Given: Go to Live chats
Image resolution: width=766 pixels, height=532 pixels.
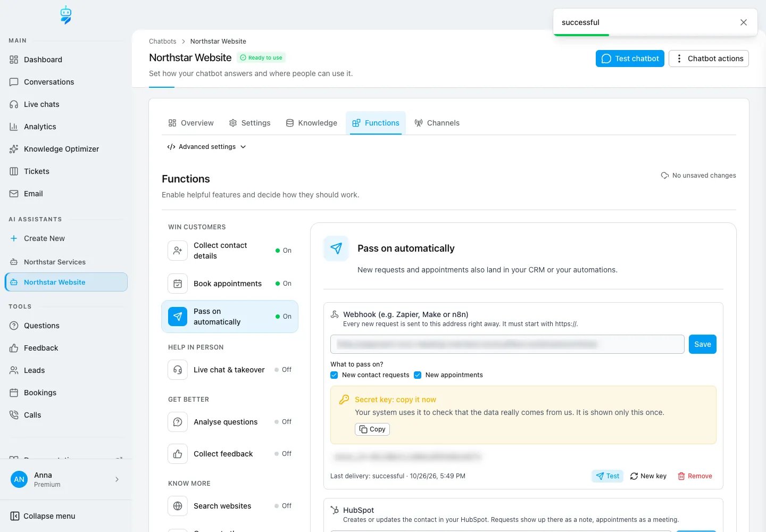Looking at the screenshot, I should coord(66,104).
